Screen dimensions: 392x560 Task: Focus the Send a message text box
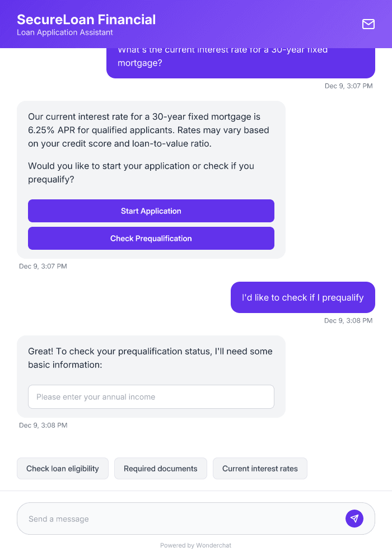tap(168, 518)
